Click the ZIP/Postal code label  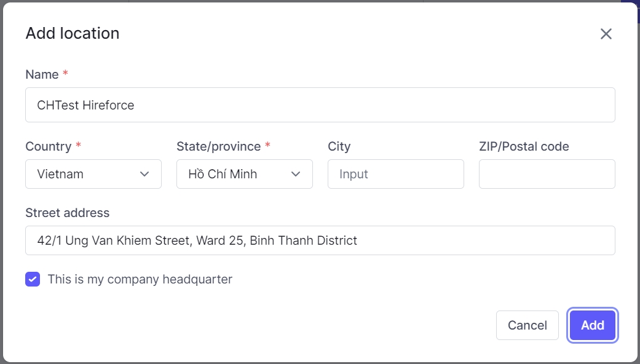pyautogui.click(x=524, y=146)
